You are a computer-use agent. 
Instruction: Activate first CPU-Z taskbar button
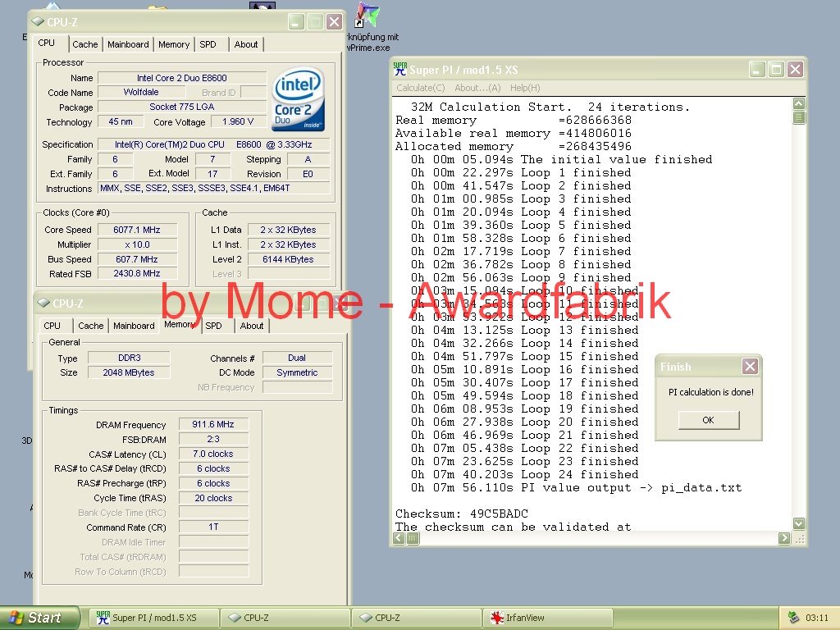(x=285, y=618)
